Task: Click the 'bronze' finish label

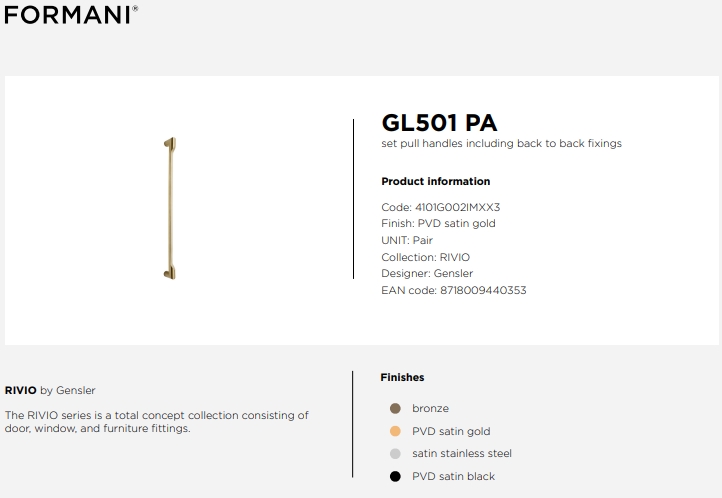Action: pos(430,408)
